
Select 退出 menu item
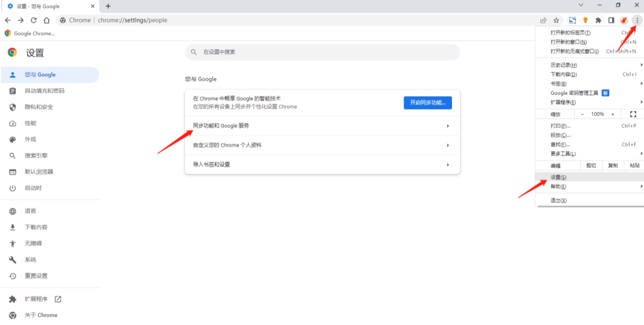590,200
